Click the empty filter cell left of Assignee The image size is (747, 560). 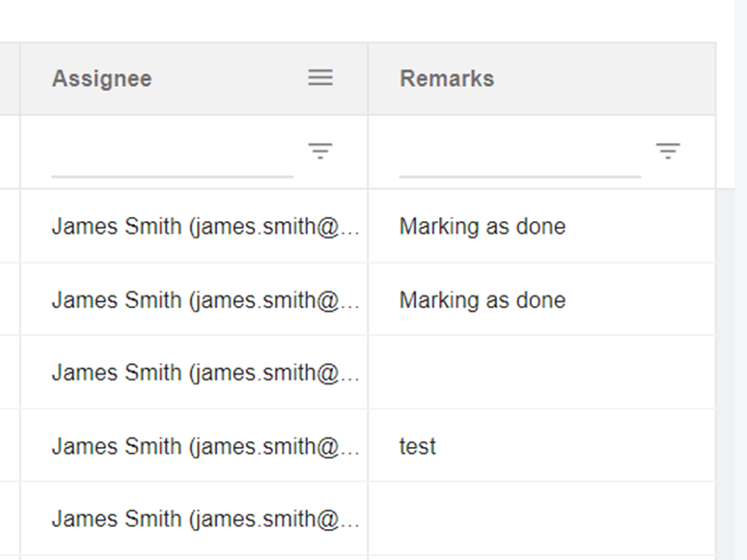10,152
